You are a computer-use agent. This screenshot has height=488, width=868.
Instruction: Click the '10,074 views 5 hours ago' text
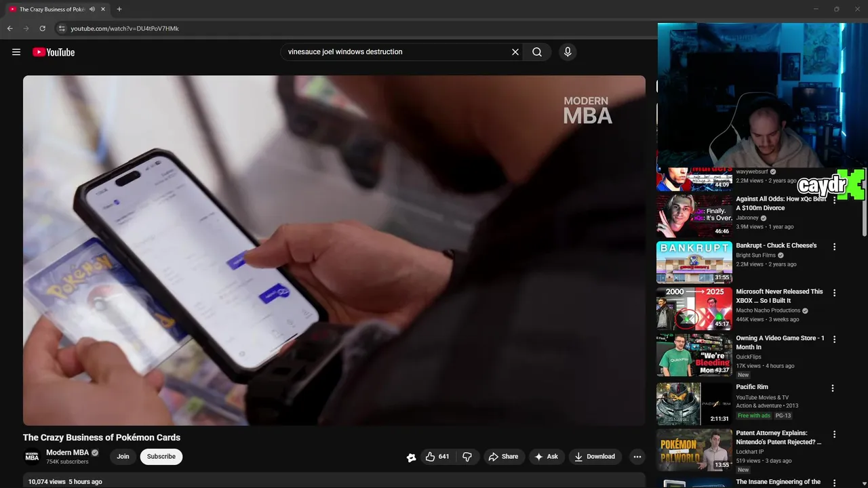(65, 482)
